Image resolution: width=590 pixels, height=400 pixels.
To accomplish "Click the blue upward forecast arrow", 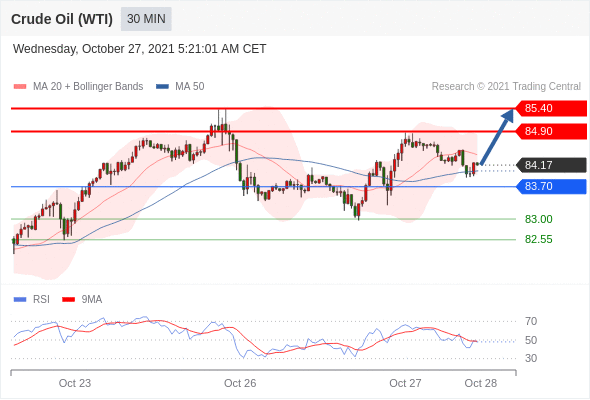I will pos(497,136).
